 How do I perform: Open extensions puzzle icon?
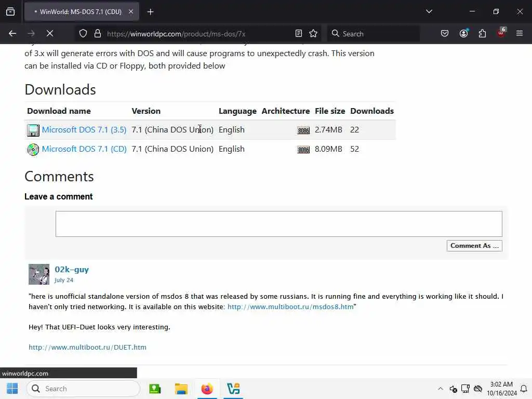482,34
